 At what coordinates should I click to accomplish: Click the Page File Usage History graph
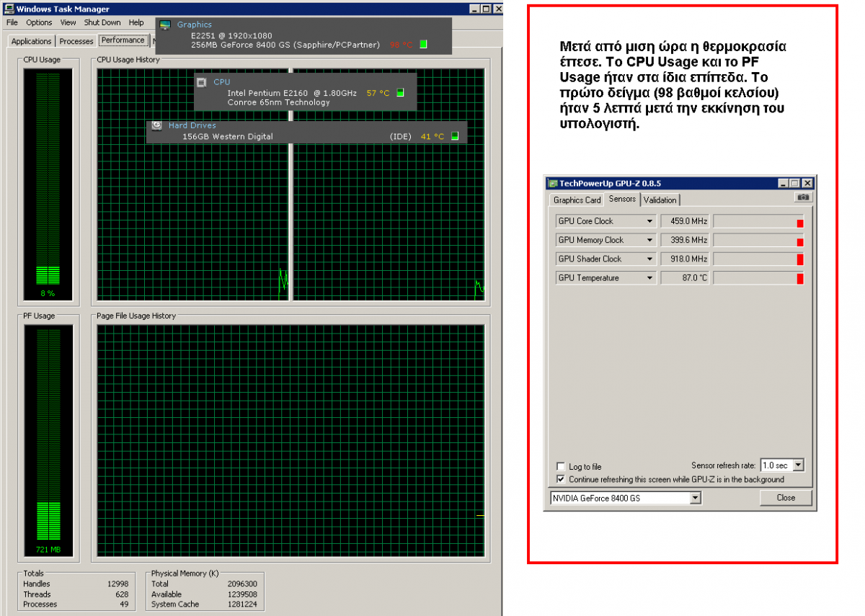(x=291, y=441)
